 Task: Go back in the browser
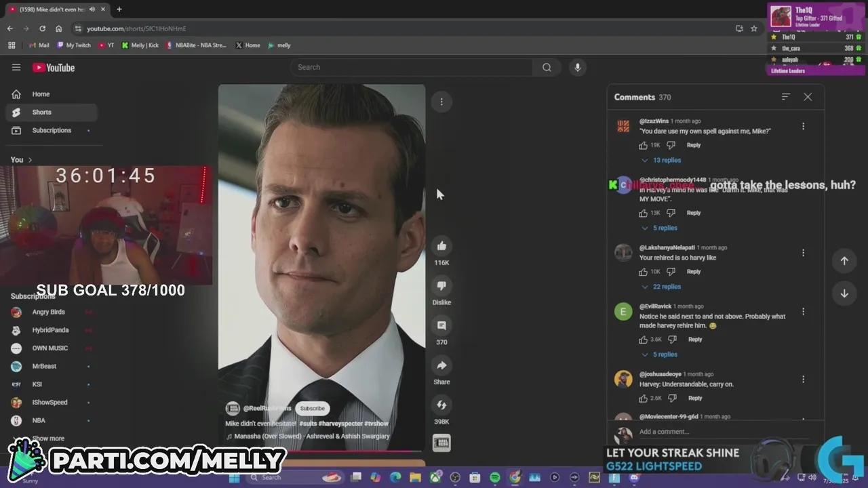(10, 28)
